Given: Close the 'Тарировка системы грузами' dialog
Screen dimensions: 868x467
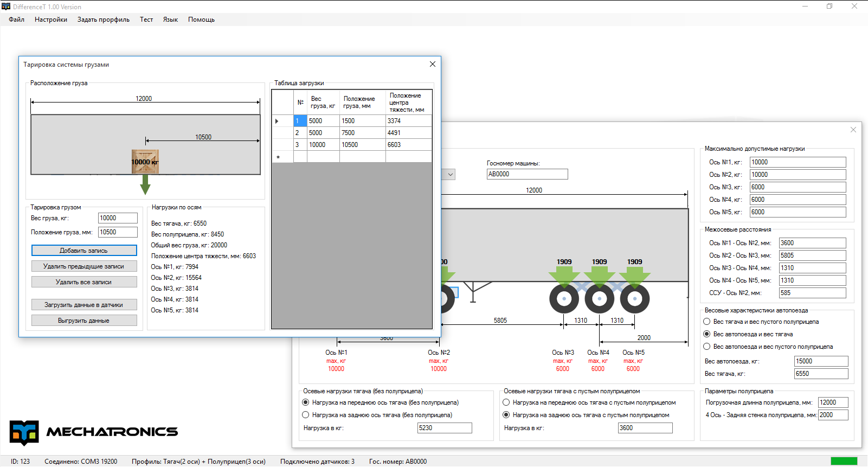Looking at the screenshot, I should [432, 64].
